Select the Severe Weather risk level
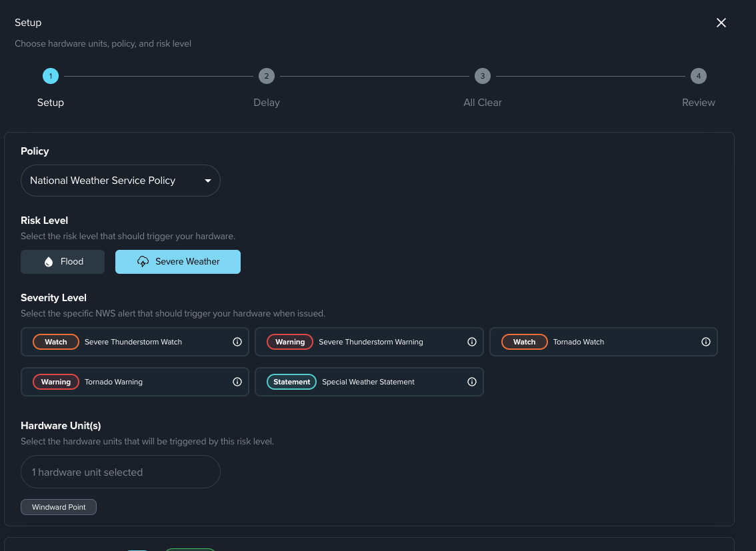The image size is (756, 551). 178,262
